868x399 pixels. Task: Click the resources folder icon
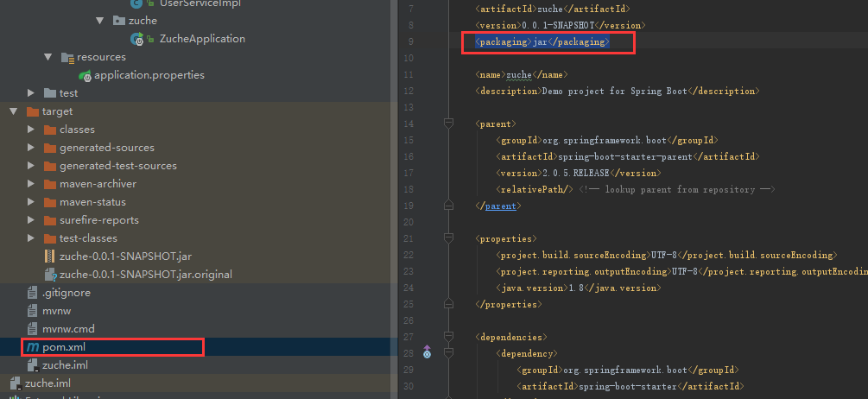point(67,57)
